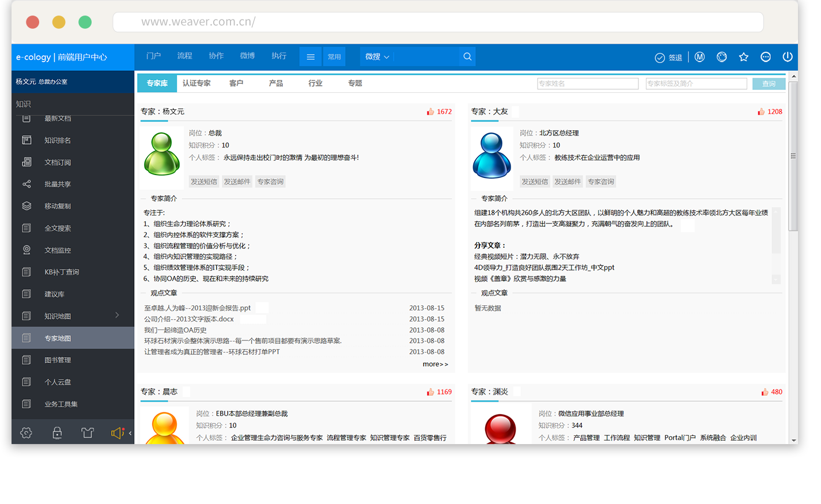Toggle the hamburger menu button in header

click(311, 56)
